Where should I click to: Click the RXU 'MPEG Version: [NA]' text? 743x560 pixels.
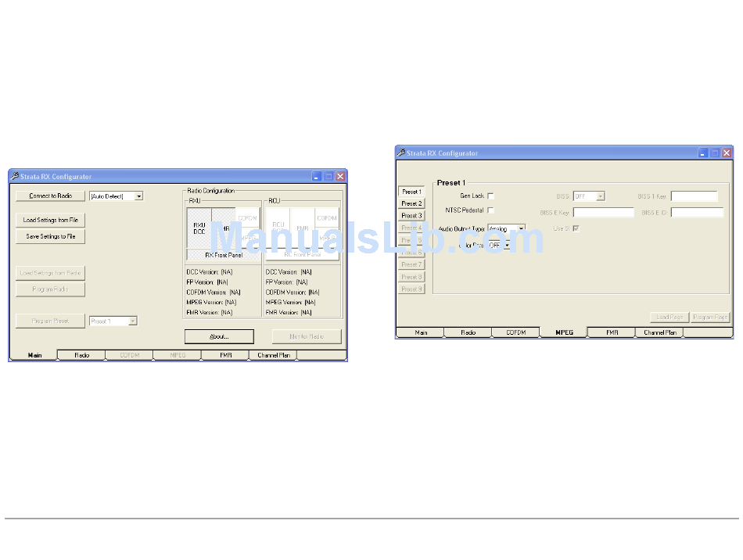[x=211, y=302]
